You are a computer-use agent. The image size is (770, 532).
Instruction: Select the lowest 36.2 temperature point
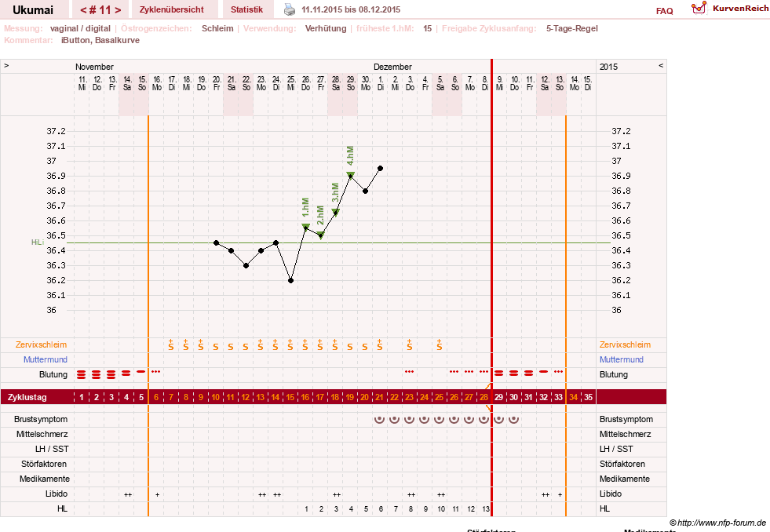coord(290,281)
